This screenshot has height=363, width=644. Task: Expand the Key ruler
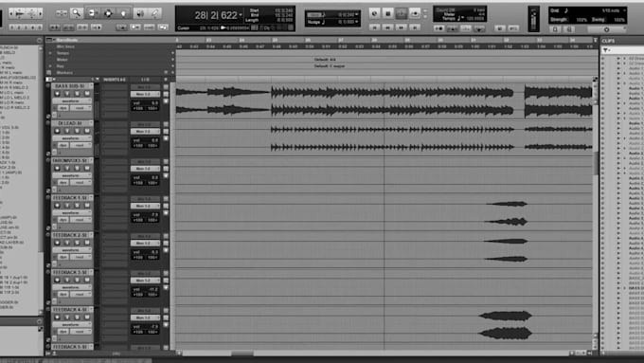click(50, 65)
